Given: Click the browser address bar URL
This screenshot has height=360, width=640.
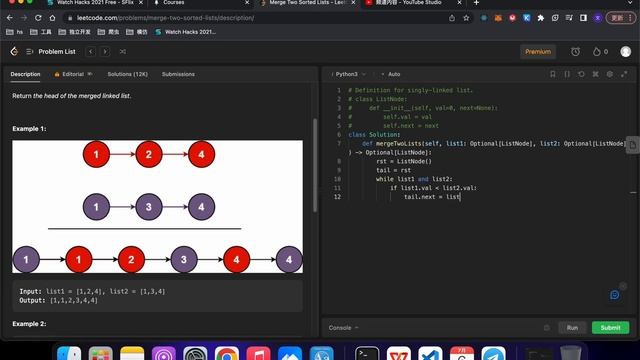Looking at the screenshot, I should click(165, 18).
